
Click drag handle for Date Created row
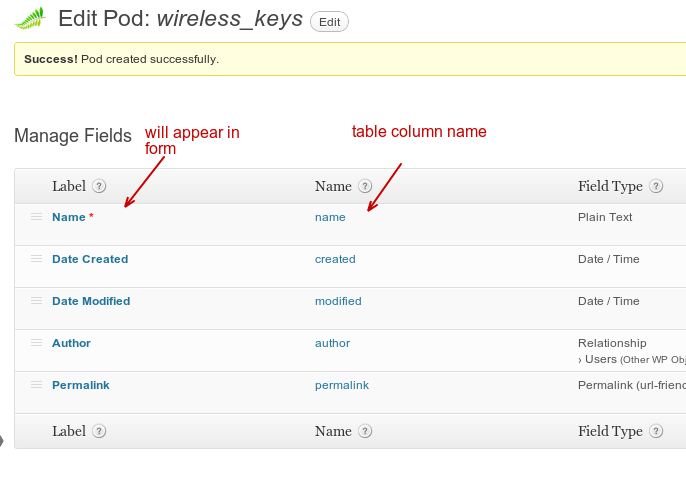[36, 259]
